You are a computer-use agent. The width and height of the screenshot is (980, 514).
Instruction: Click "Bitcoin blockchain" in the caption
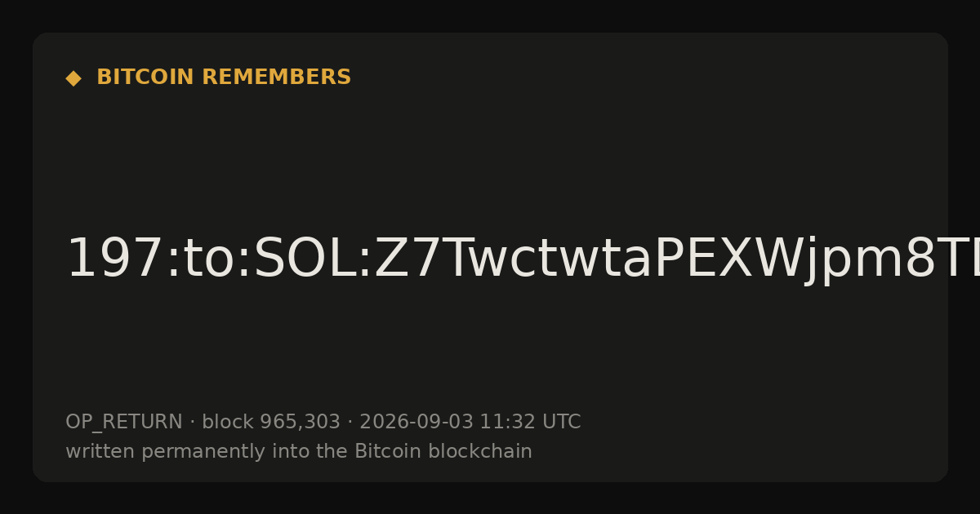point(443,451)
